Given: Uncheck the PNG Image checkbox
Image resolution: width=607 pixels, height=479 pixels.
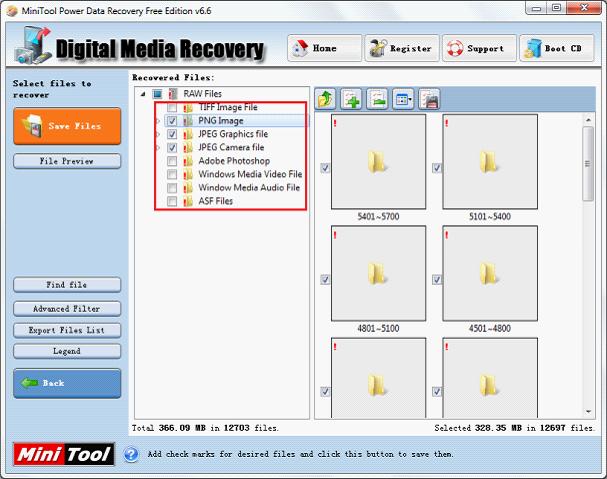Looking at the screenshot, I should pyautogui.click(x=172, y=121).
